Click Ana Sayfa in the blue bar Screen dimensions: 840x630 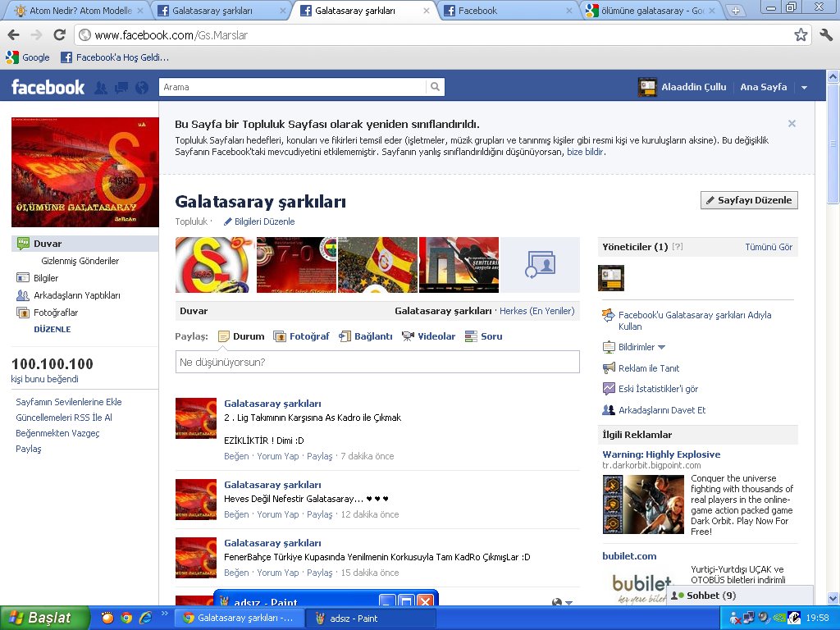(x=764, y=87)
